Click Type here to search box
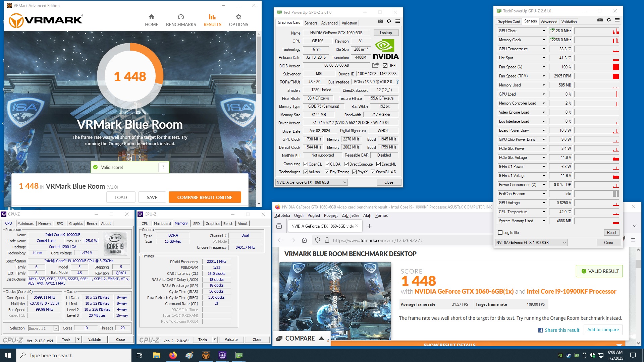 coord(74,355)
